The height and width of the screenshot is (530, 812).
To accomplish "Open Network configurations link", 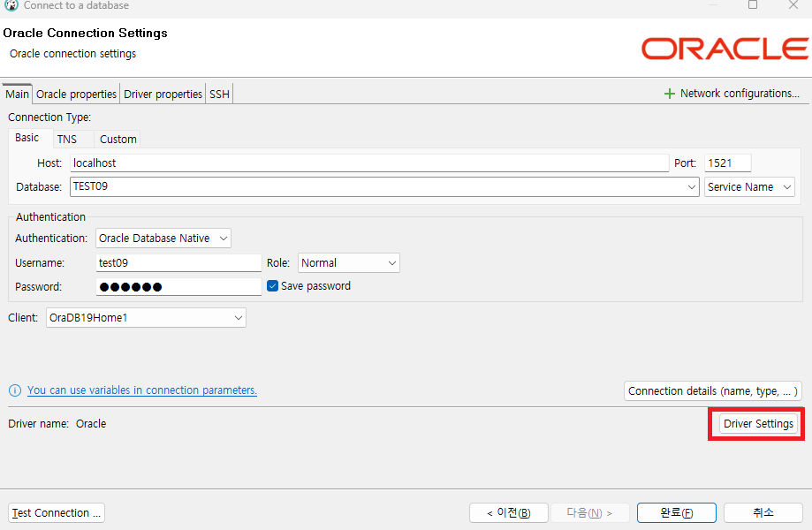I will coord(740,94).
